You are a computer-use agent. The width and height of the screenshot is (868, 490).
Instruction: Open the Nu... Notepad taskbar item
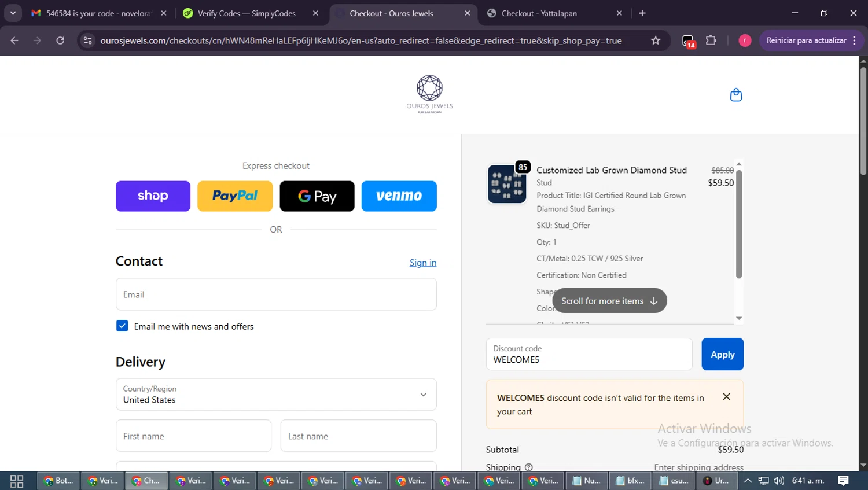[586, 481]
